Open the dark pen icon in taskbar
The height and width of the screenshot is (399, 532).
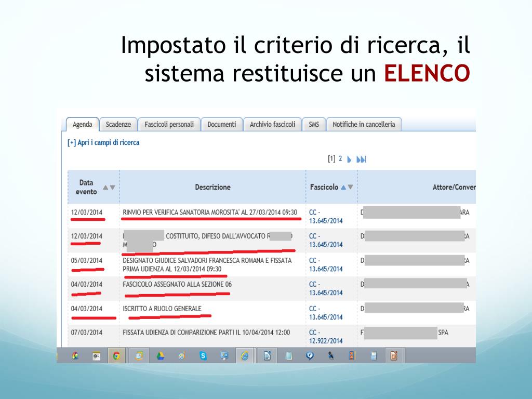coord(331,356)
